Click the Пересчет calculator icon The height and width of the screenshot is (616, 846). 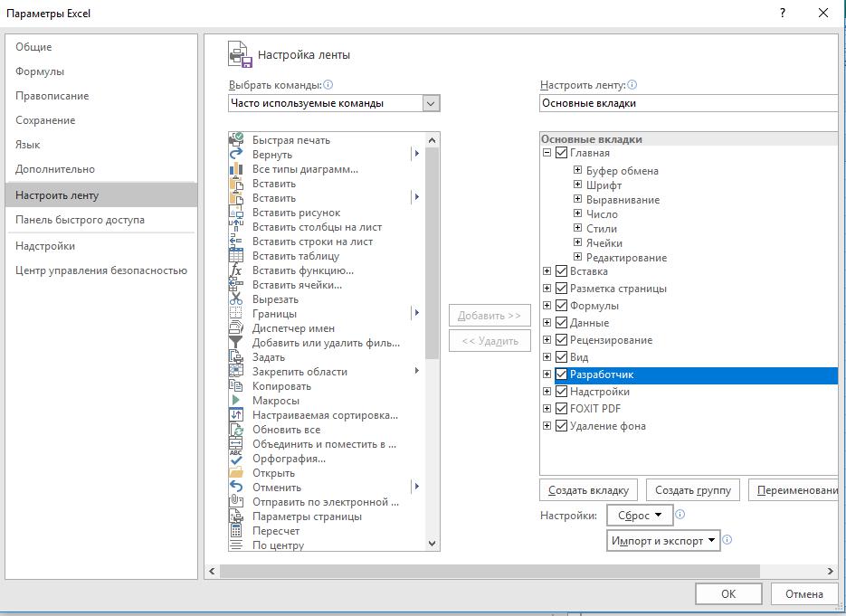[236, 531]
